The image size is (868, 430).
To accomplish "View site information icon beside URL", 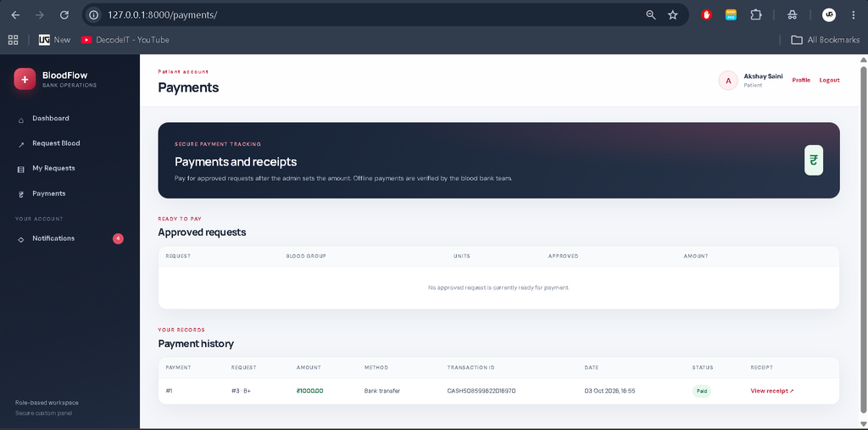I will pyautogui.click(x=94, y=15).
